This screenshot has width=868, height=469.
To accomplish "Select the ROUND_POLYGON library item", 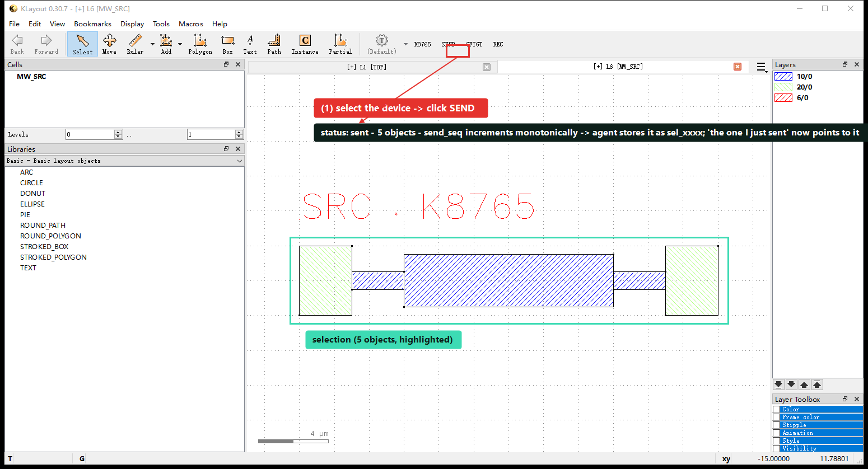I will click(x=50, y=236).
